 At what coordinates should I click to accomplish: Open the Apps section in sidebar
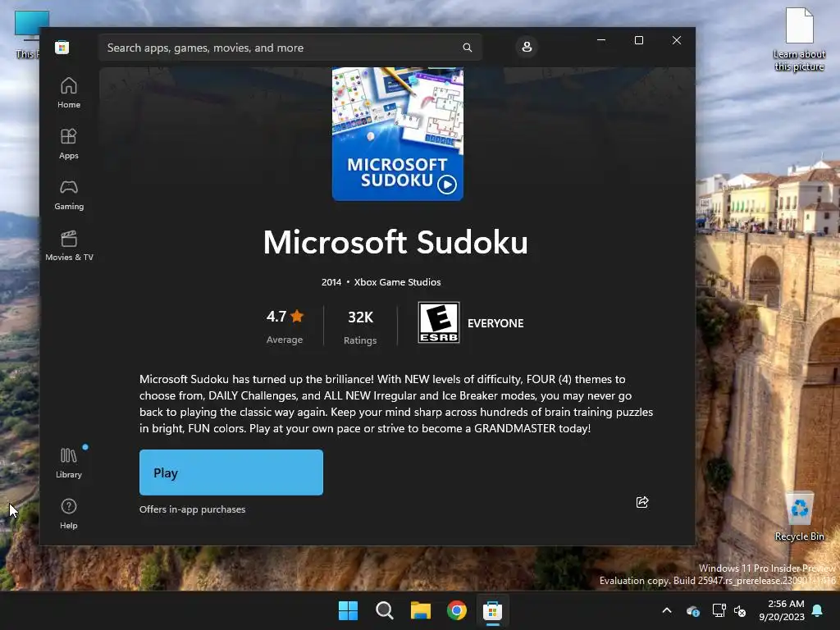tap(69, 144)
